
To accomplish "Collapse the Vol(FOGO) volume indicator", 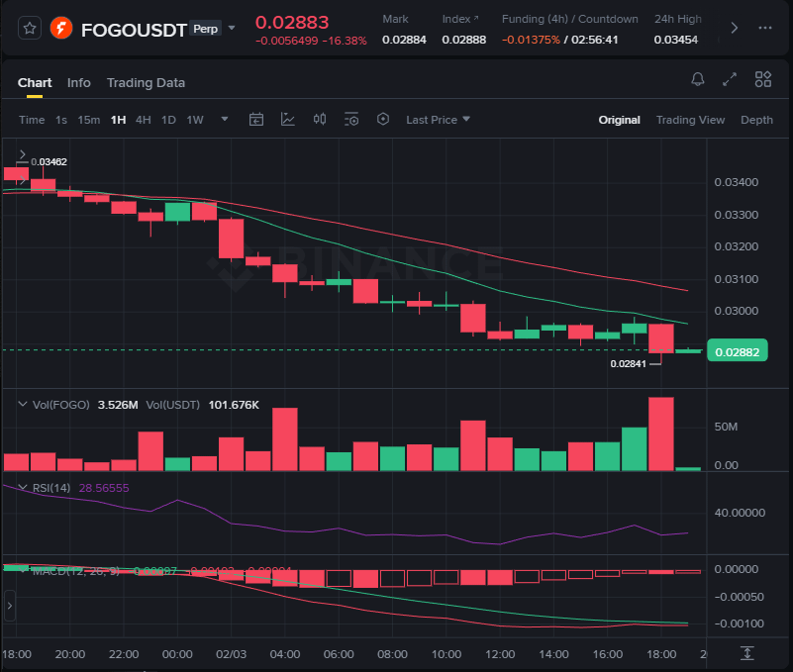I will coord(22,404).
